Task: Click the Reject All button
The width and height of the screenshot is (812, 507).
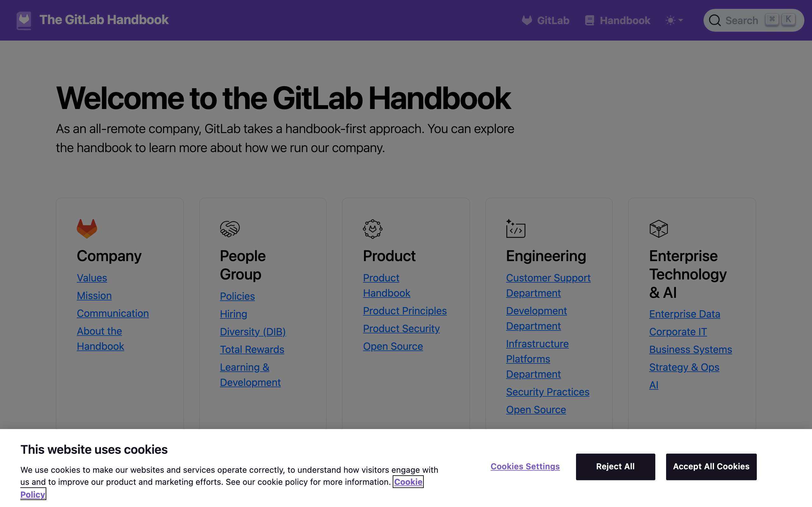Action: [615, 466]
